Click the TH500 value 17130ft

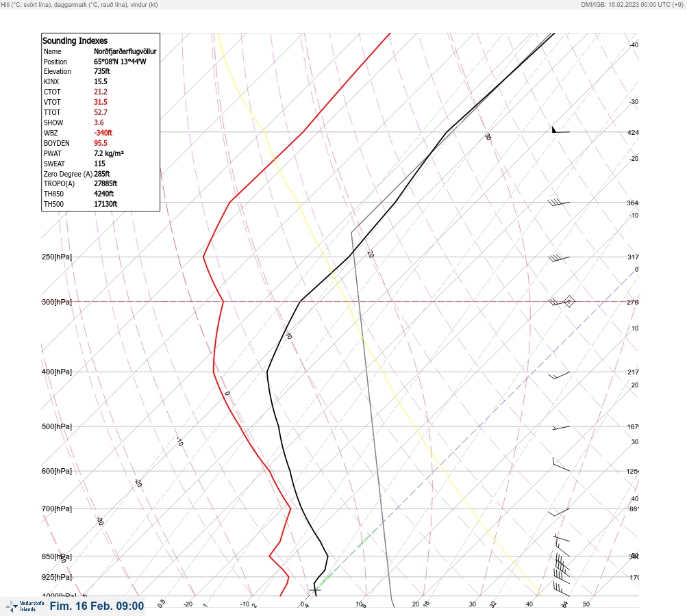click(x=105, y=204)
